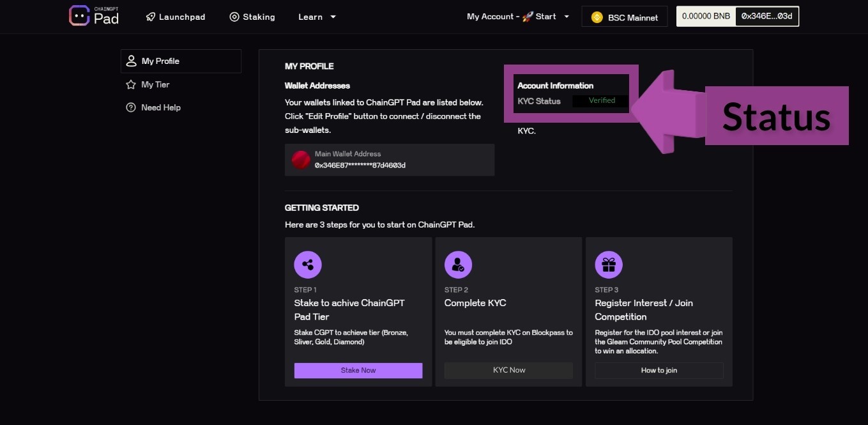Viewport: 868px width, 425px height.
Task: Select the Launchpad icon in the navbar
Action: [x=149, y=17]
